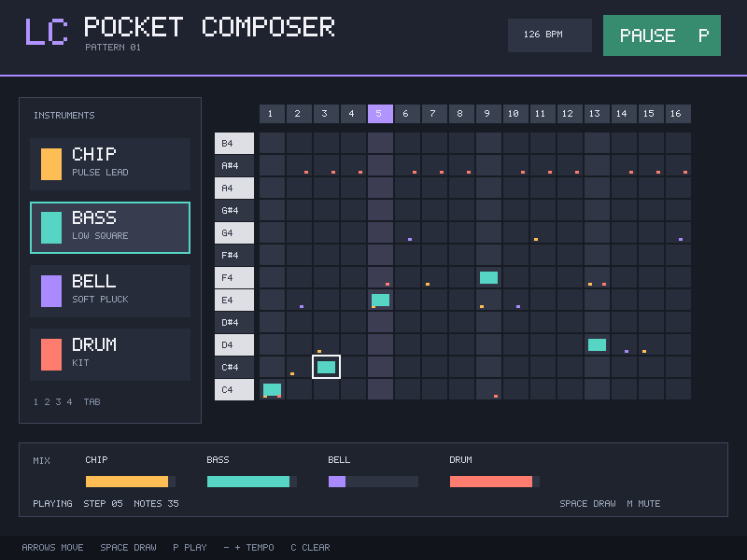Click the B4 piano key

coord(234,144)
